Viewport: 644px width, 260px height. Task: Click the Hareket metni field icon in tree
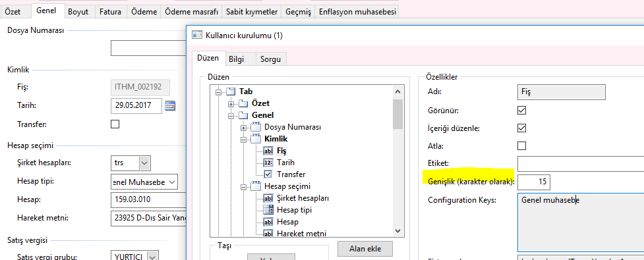(x=268, y=234)
